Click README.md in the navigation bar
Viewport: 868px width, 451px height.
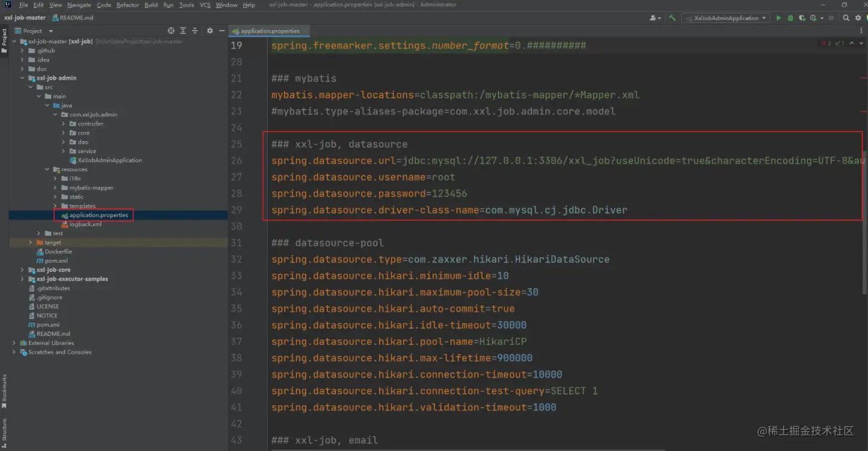tap(73, 18)
